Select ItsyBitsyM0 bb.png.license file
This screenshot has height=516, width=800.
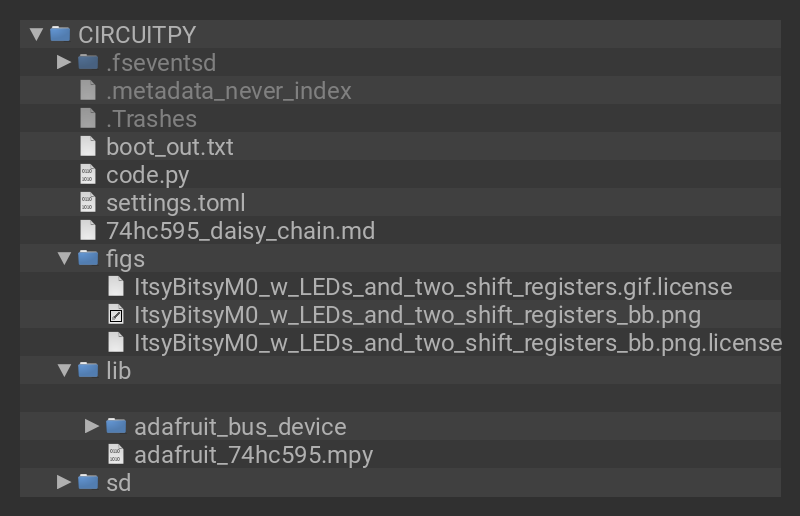(x=458, y=343)
